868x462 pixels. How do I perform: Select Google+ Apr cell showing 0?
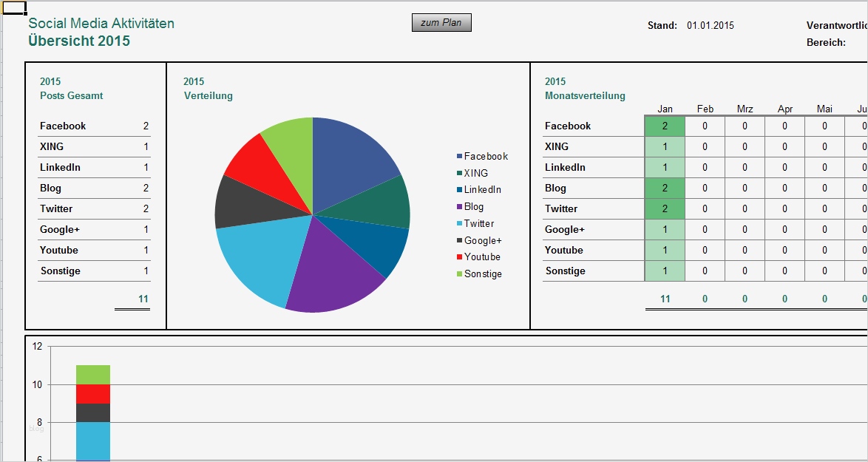(x=784, y=230)
